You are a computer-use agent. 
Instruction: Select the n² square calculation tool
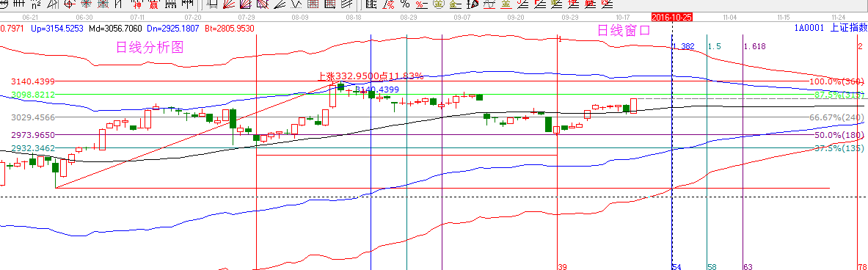tap(36, 4)
